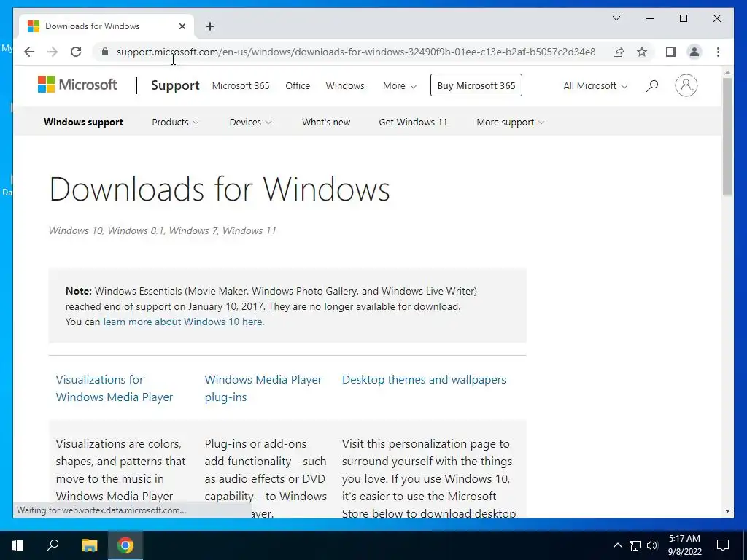Screen dimensions: 747x560
Task: Open the Chrome side panel icon
Action: click(671, 52)
